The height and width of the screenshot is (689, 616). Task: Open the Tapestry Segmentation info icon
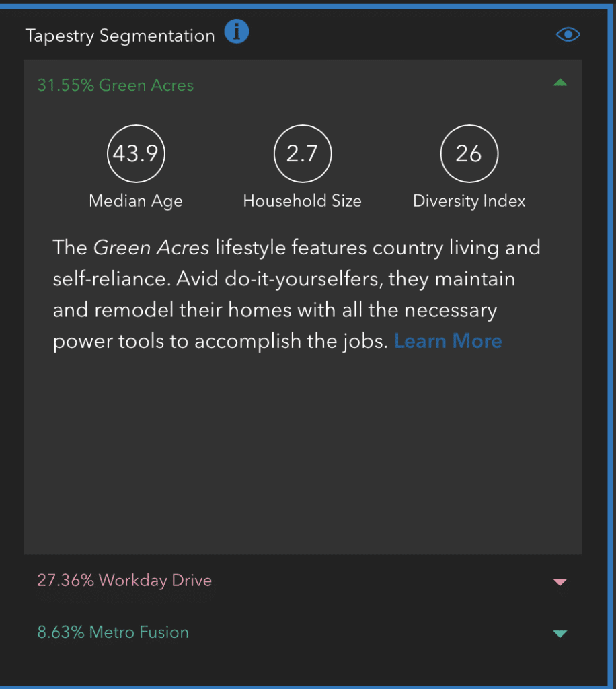tap(237, 32)
